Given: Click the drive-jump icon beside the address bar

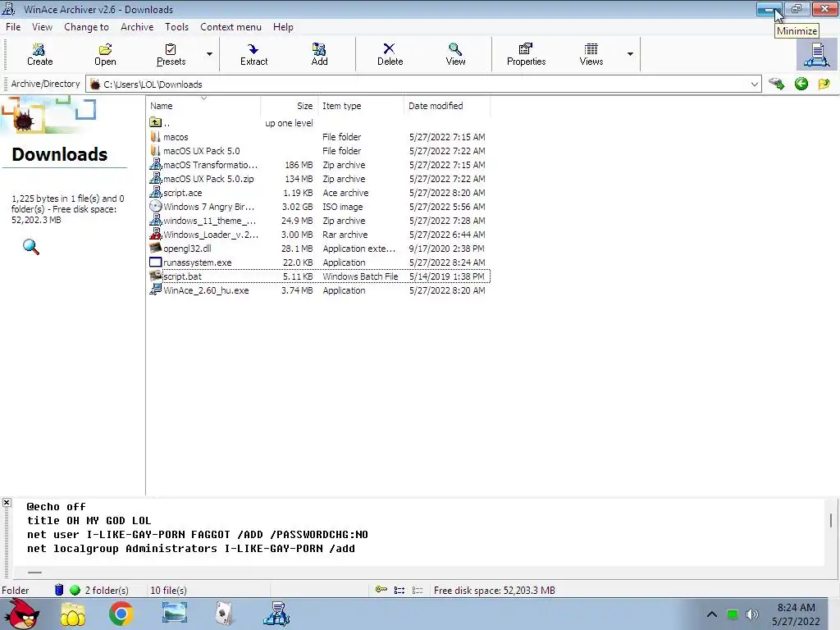Looking at the screenshot, I should (x=776, y=84).
